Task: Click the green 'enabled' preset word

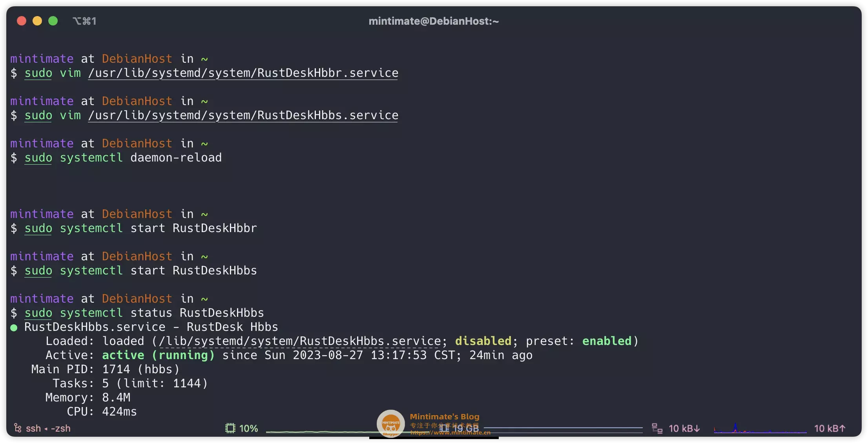Action: click(607, 341)
